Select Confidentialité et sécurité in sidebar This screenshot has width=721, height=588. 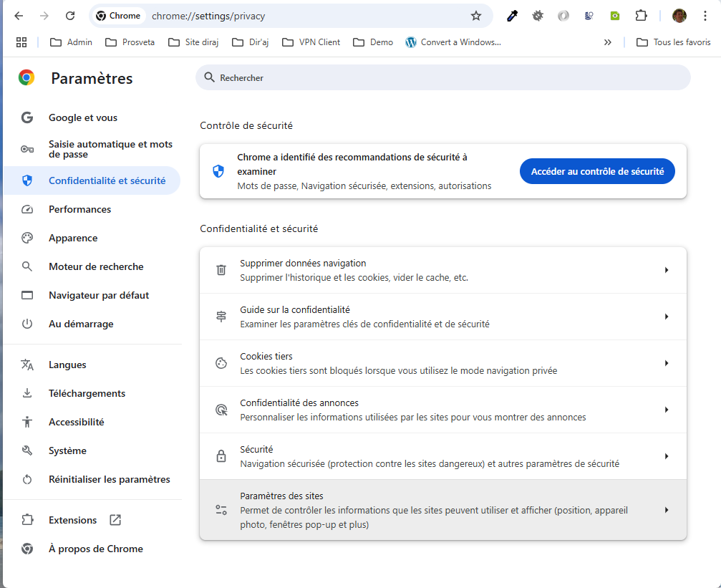(x=92, y=180)
